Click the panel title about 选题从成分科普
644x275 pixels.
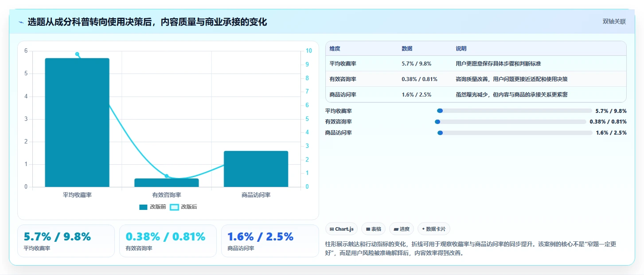[x=147, y=22]
